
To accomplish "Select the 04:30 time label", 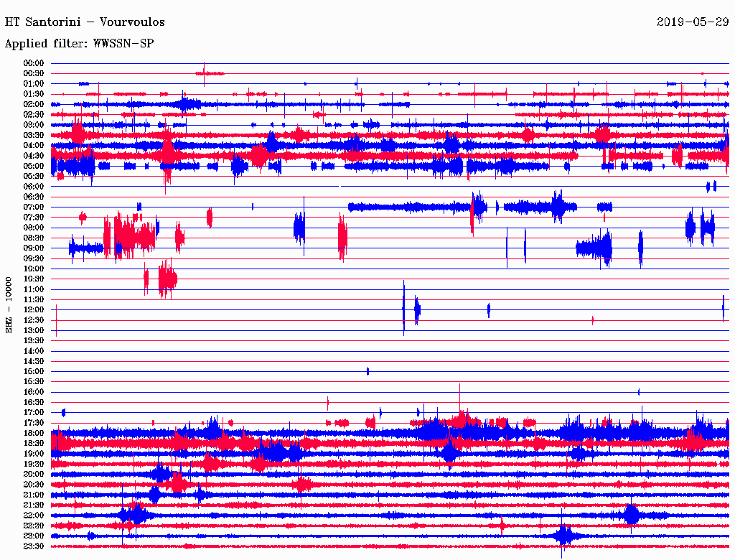I will click(34, 156).
